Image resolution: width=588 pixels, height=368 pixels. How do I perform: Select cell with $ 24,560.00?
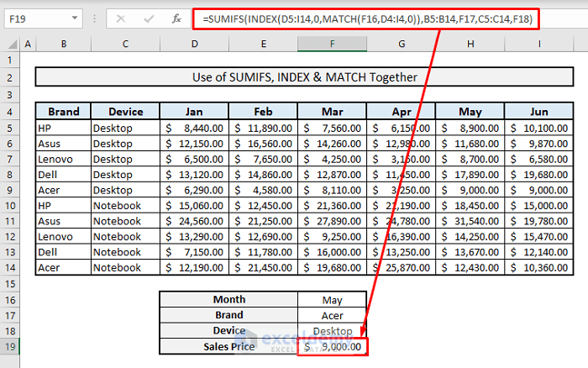click(194, 221)
